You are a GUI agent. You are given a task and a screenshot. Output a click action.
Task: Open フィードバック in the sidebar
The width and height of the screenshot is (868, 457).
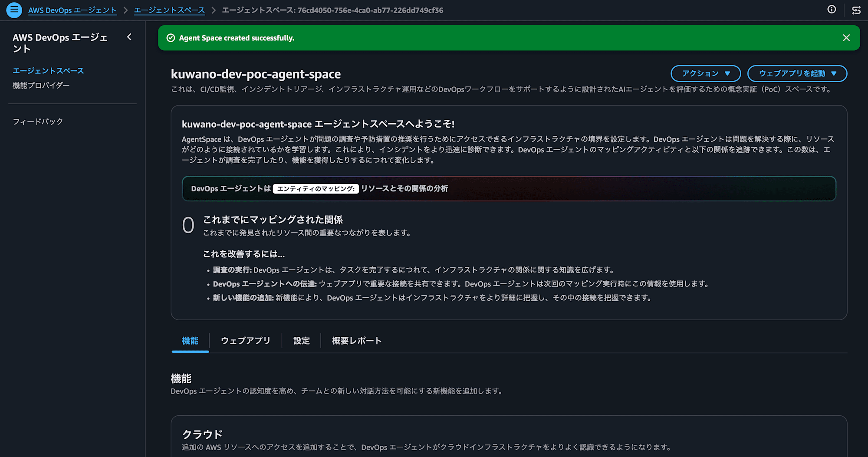pyautogui.click(x=38, y=122)
